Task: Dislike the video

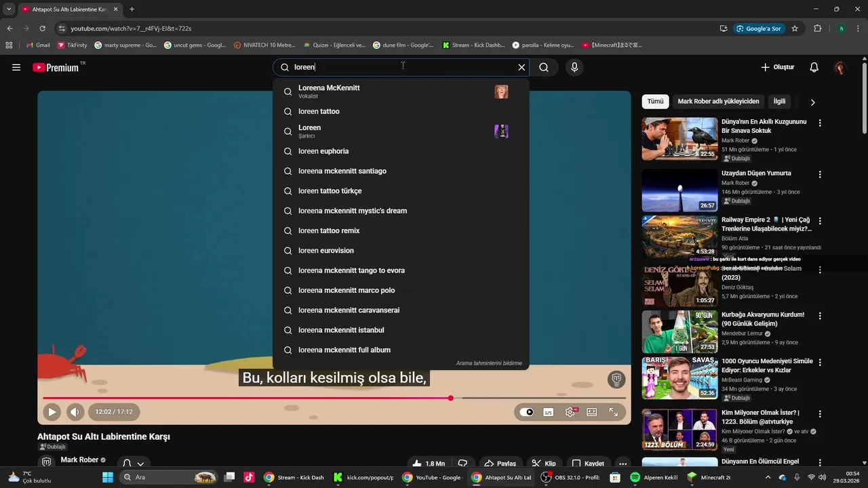Action: [463, 464]
